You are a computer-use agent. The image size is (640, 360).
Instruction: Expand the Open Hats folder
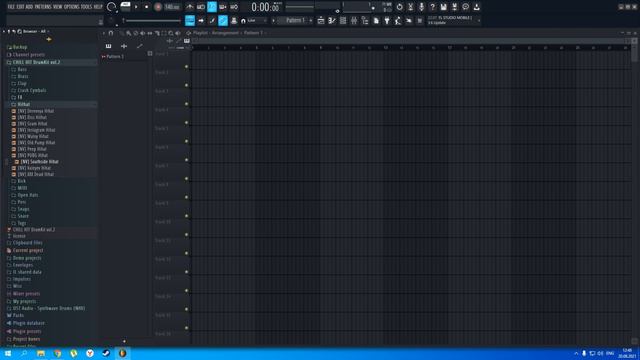(x=27, y=195)
